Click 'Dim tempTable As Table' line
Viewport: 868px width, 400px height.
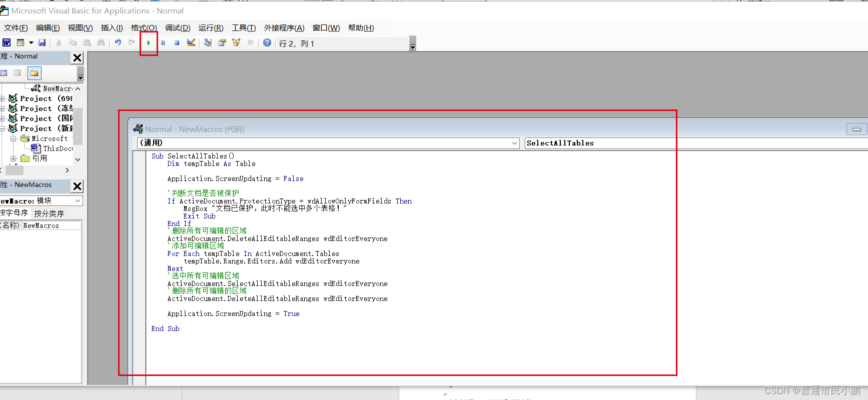(211, 163)
